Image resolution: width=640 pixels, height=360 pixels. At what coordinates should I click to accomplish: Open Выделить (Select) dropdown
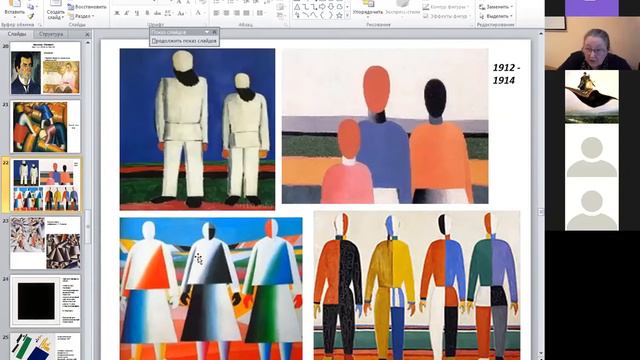coord(496,16)
